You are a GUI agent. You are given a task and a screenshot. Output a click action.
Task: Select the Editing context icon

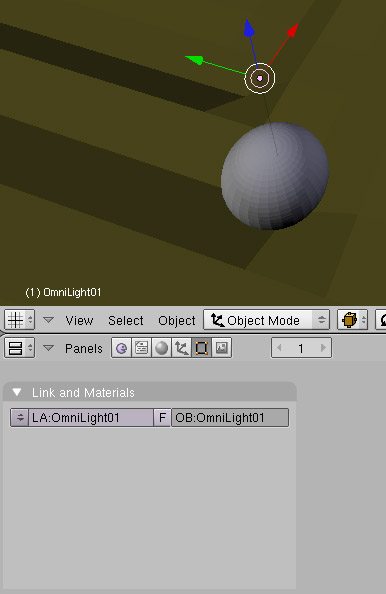(202, 348)
